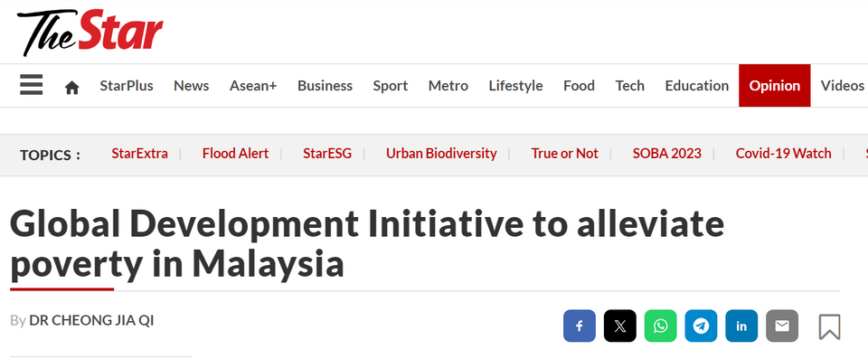Share article on Facebook

pos(579,326)
